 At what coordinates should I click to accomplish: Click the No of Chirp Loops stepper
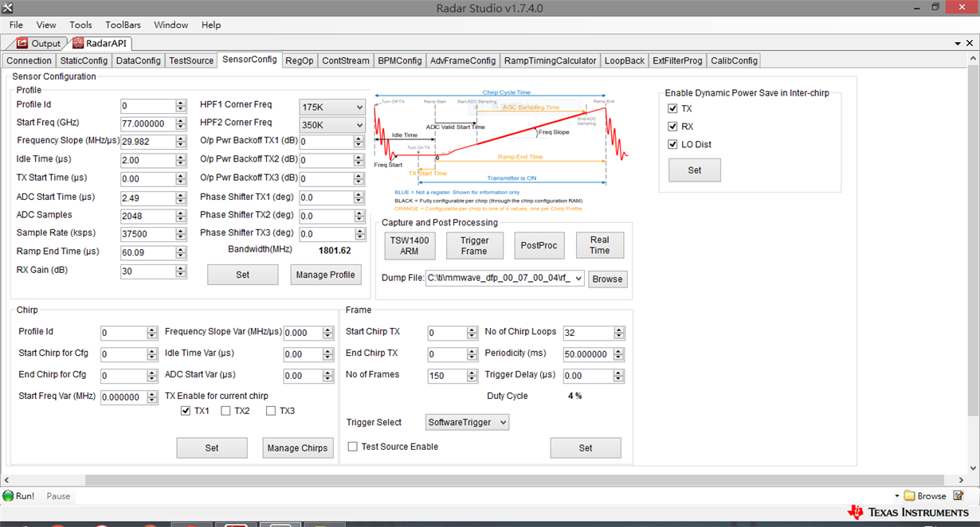pyautogui.click(x=619, y=333)
